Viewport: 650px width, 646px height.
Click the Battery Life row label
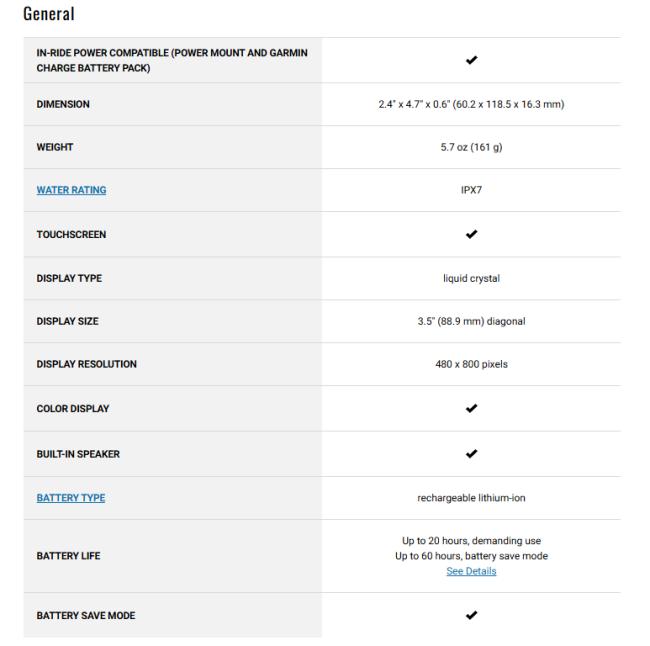click(68, 556)
